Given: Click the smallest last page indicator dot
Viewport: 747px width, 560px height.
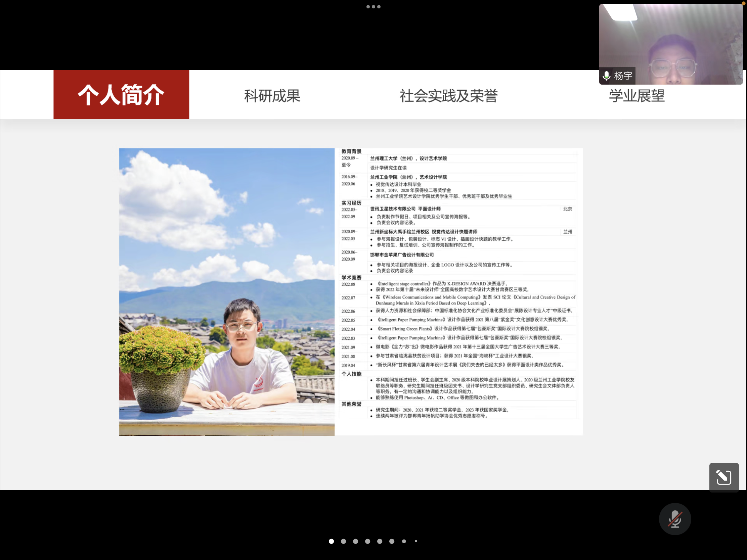Looking at the screenshot, I should (416, 541).
